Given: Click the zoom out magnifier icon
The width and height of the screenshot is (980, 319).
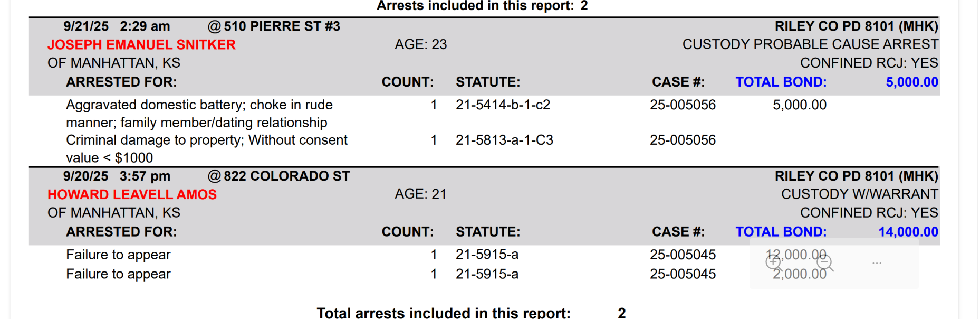Looking at the screenshot, I should tap(824, 262).
